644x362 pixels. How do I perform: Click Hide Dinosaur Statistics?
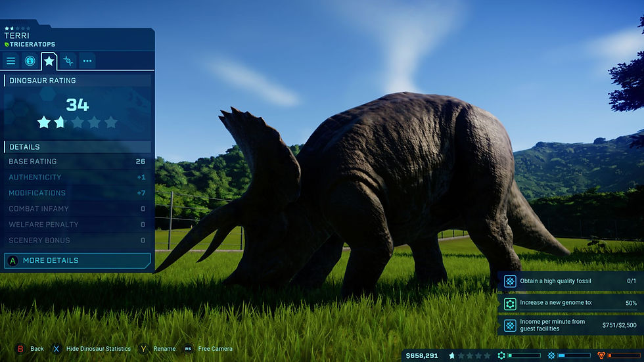99,349
